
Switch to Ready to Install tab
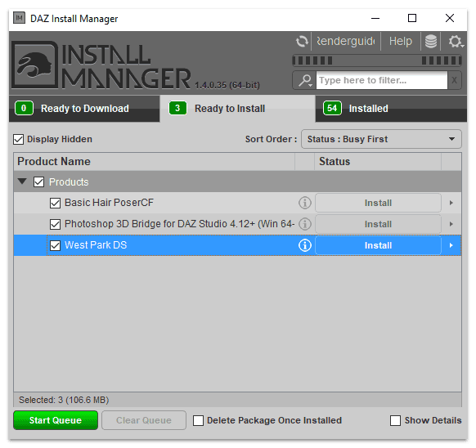pyautogui.click(x=238, y=109)
